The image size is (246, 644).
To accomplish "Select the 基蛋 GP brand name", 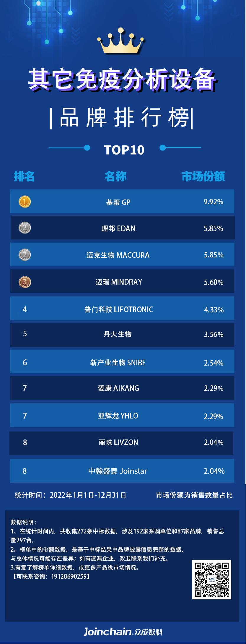I will pyautogui.click(x=118, y=202).
